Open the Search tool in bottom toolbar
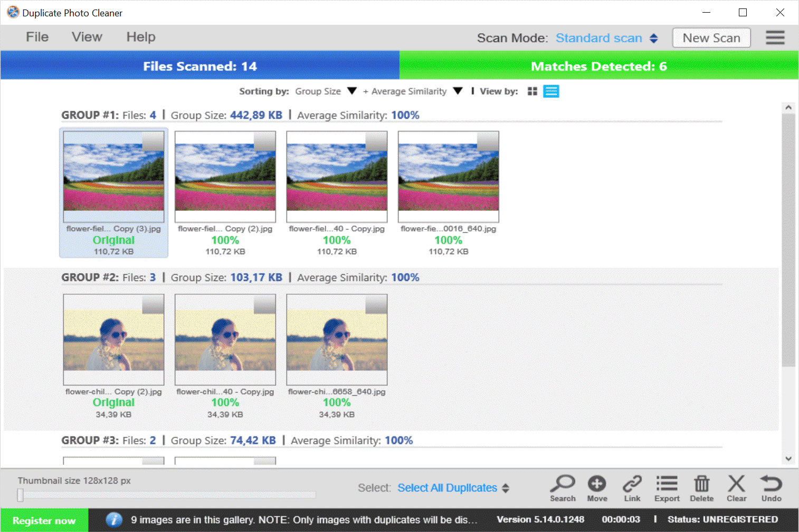Image resolution: width=799 pixels, height=532 pixels. [563, 488]
